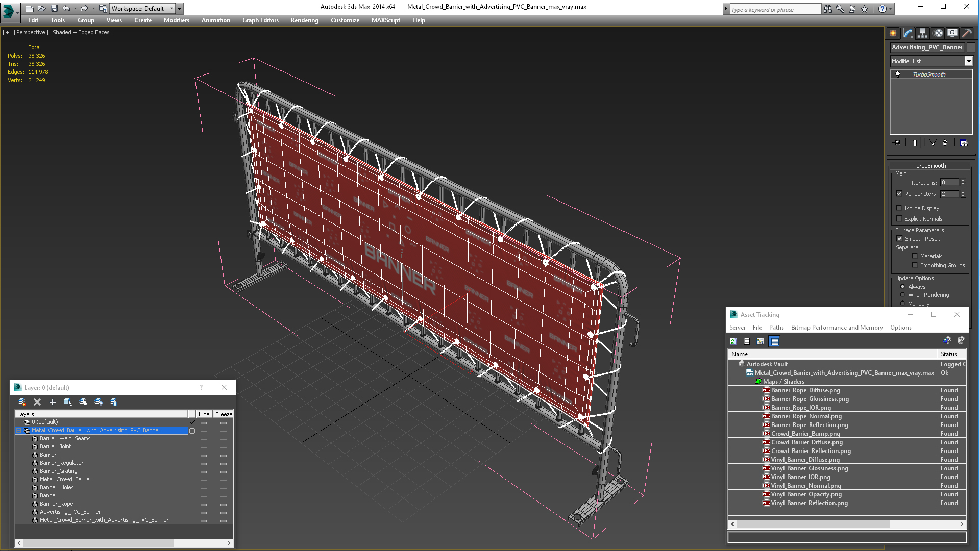Open the Hierarchy command panel tab

tap(922, 33)
